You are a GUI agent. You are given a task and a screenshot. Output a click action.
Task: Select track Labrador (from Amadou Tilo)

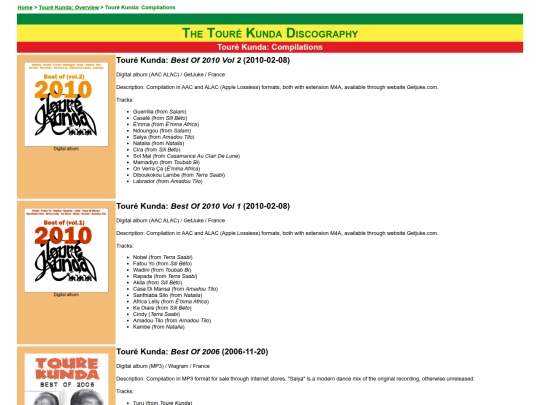(168, 181)
